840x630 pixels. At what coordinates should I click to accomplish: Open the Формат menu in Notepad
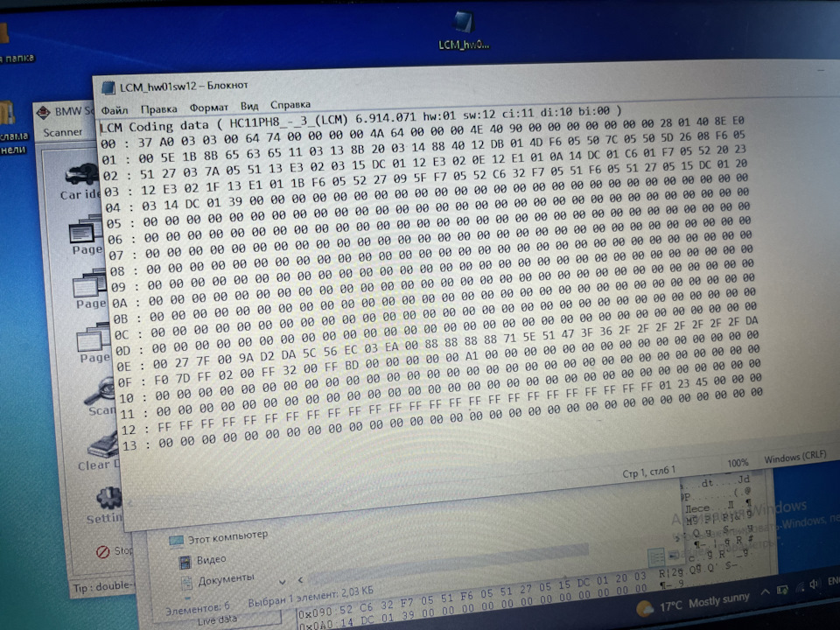pyautogui.click(x=208, y=108)
